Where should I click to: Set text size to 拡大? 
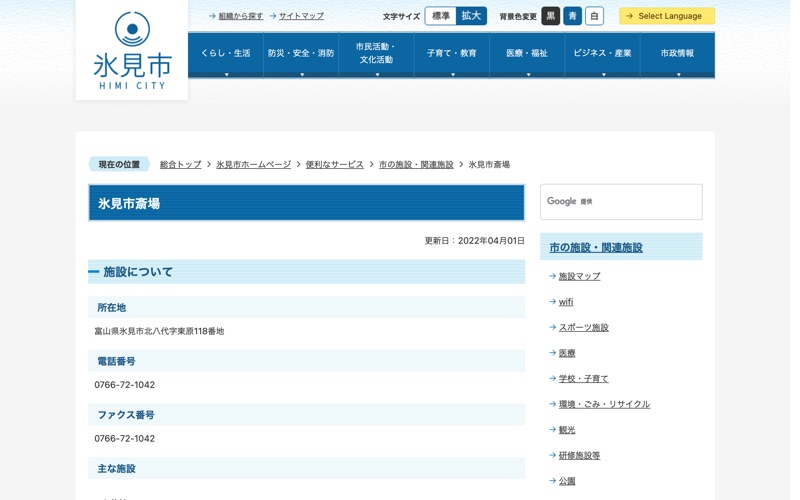click(471, 16)
